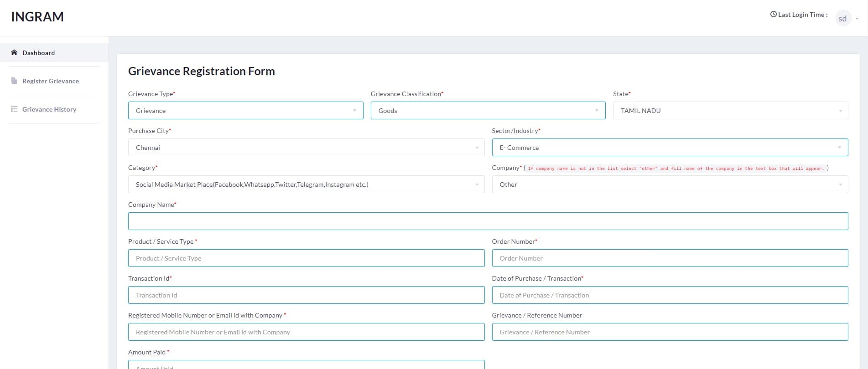Click the INGRAM logo link
The image size is (868, 369).
pyautogui.click(x=37, y=17)
